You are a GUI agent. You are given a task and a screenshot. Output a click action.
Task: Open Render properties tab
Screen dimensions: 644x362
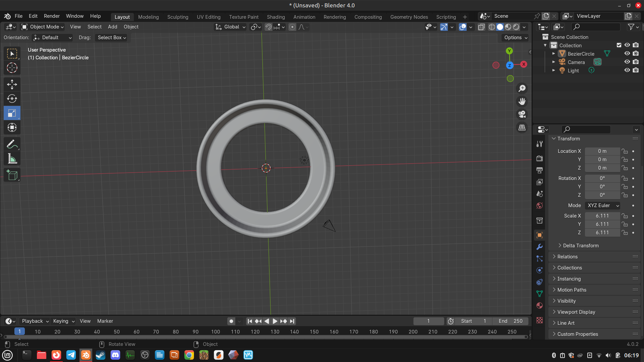[539, 158]
